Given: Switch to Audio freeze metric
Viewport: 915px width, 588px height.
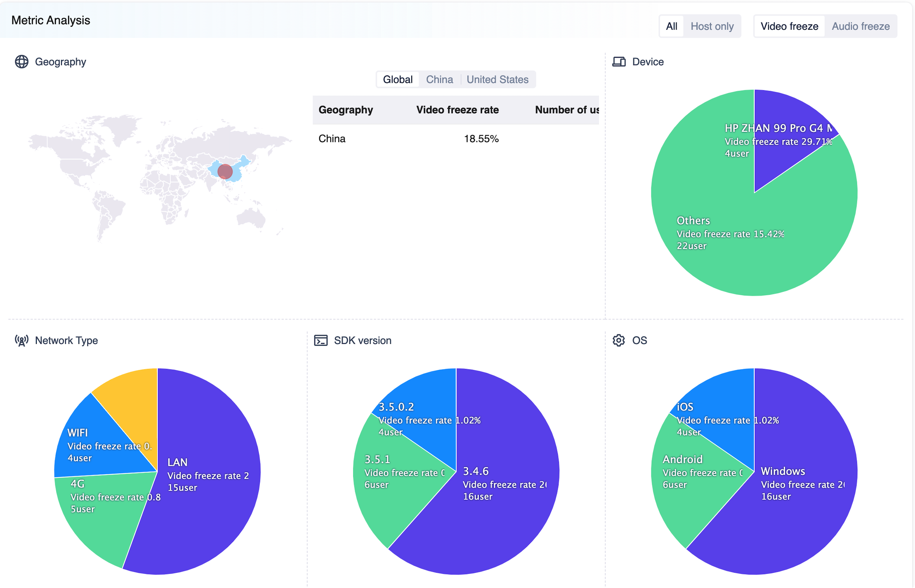Looking at the screenshot, I should coord(861,26).
